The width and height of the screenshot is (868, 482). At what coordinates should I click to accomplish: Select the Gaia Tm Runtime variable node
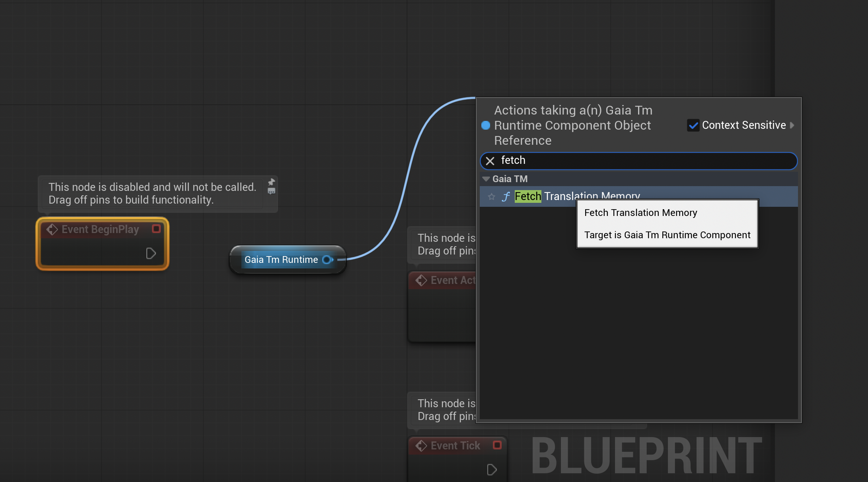click(x=288, y=260)
